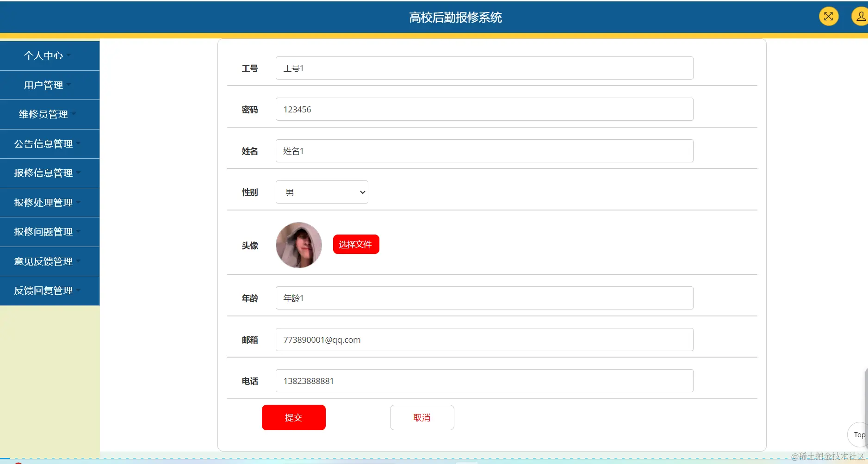Click the 电话 input field

484,381
